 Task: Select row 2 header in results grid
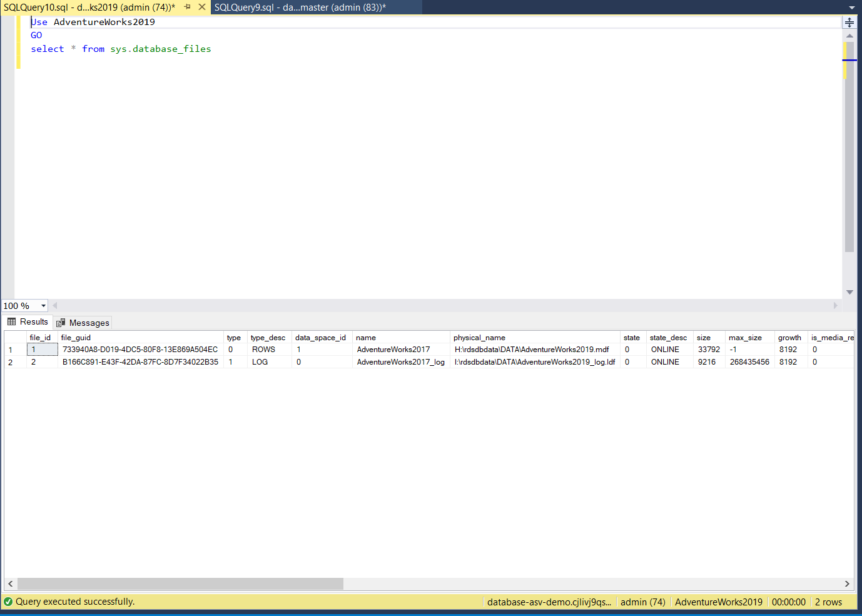(x=11, y=362)
